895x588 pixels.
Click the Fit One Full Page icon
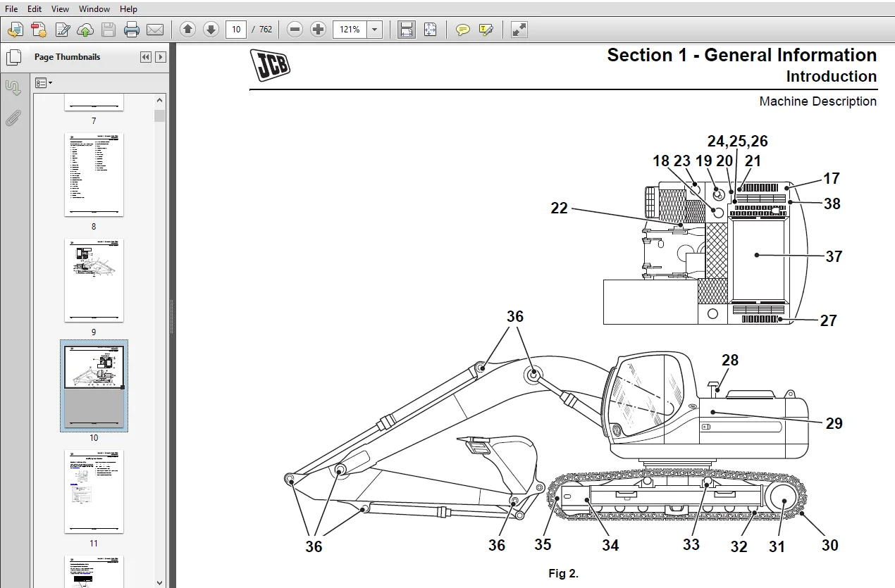point(431,30)
